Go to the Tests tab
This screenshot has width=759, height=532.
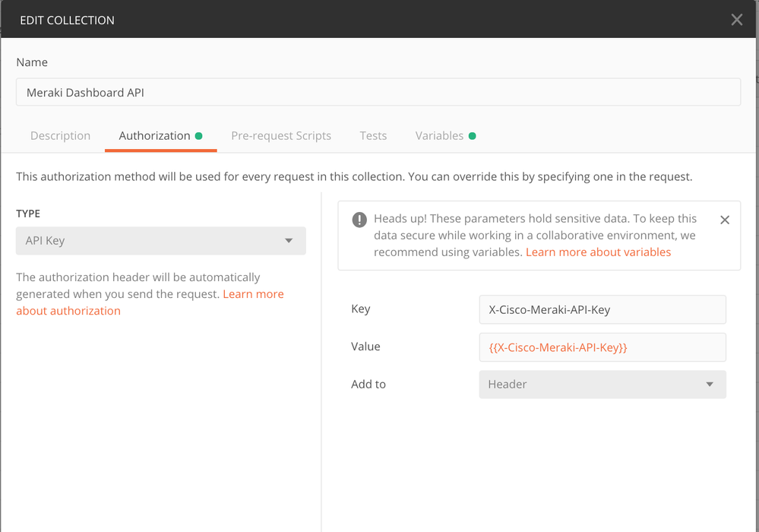tap(373, 135)
